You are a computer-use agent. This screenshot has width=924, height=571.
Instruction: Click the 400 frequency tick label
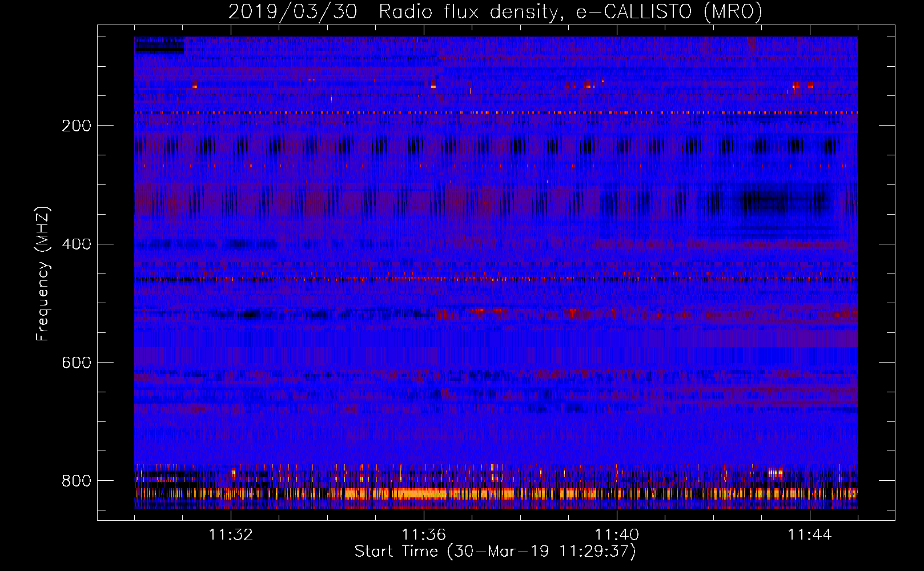(x=77, y=244)
